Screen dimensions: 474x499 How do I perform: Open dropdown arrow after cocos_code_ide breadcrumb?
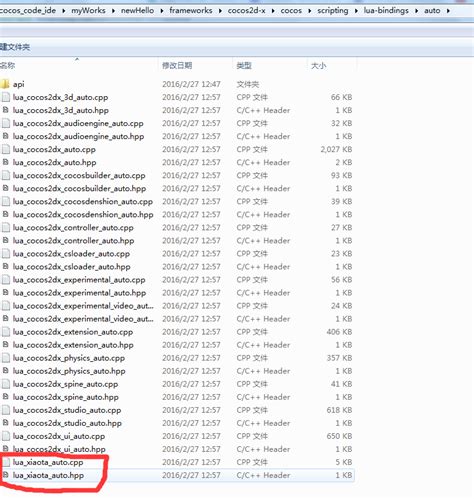click(63, 11)
